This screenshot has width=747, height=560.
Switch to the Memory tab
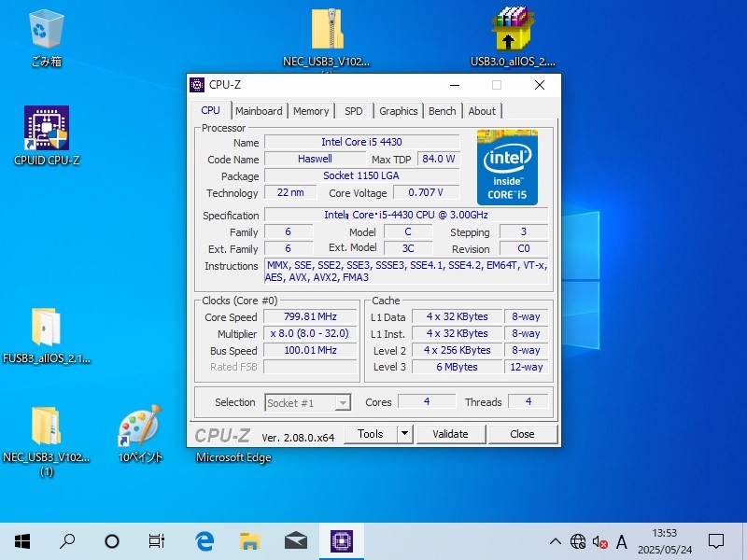(311, 111)
